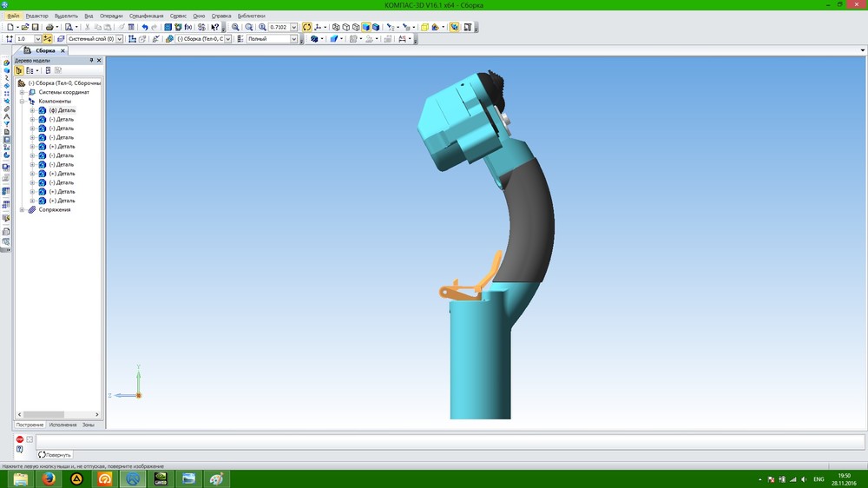Select shaded display mode cube
The width and height of the screenshot is (868, 488).
366,27
